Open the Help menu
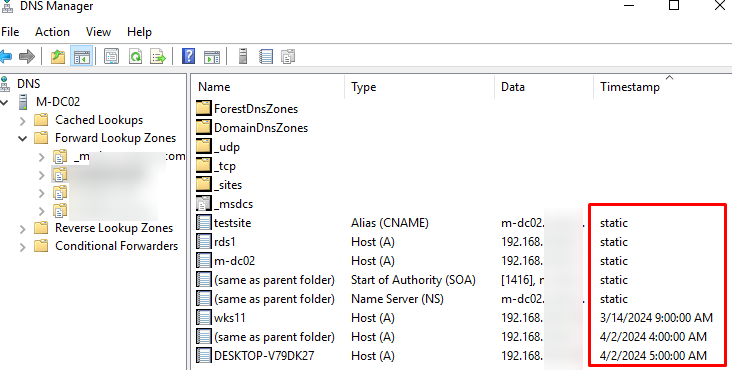The width and height of the screenshot is (732, 370). (x=139, y=32)
